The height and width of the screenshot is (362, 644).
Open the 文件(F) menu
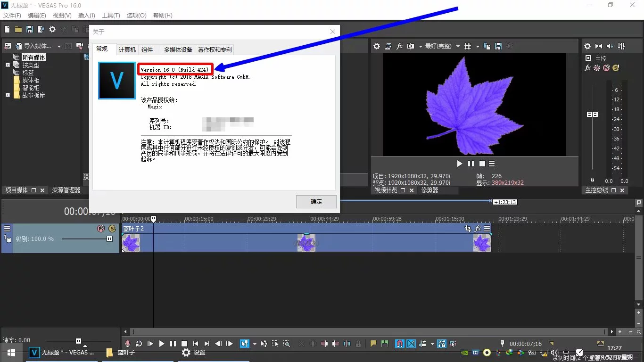12,16
